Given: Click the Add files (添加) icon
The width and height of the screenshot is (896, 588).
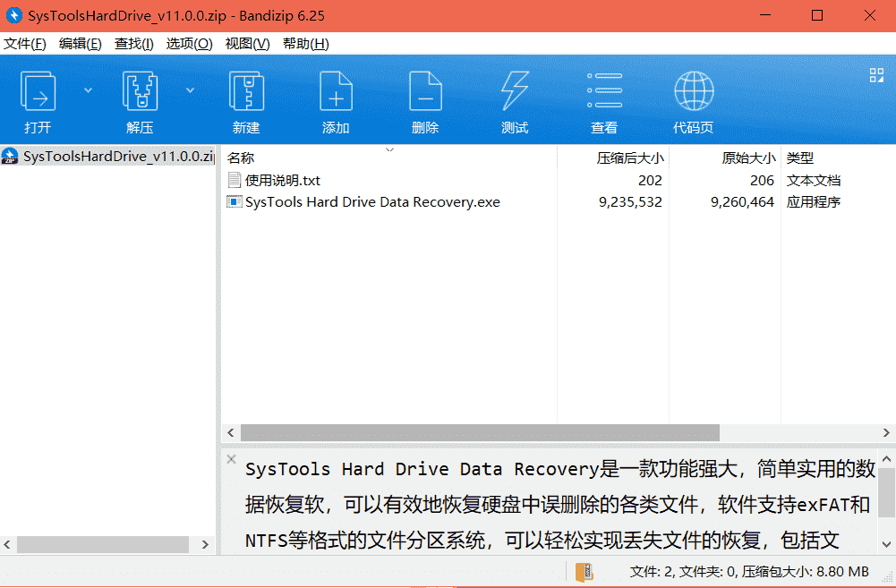Looking at the screenshot, I should 336,91.
